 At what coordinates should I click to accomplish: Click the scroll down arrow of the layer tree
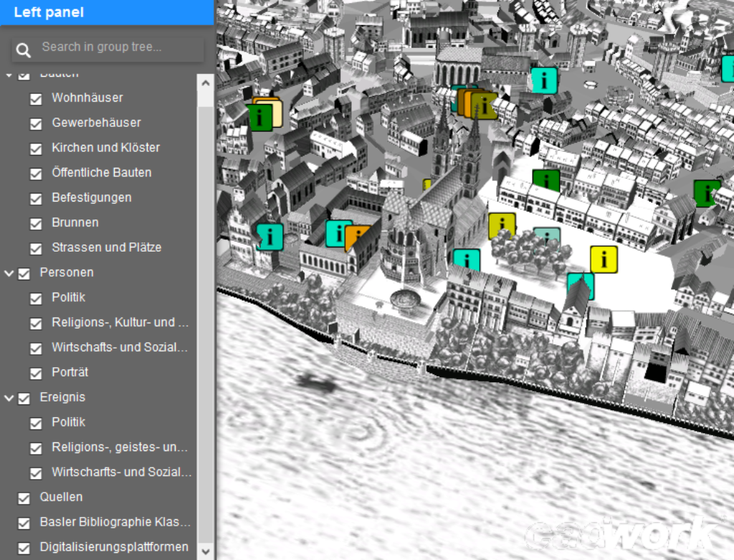205,551
